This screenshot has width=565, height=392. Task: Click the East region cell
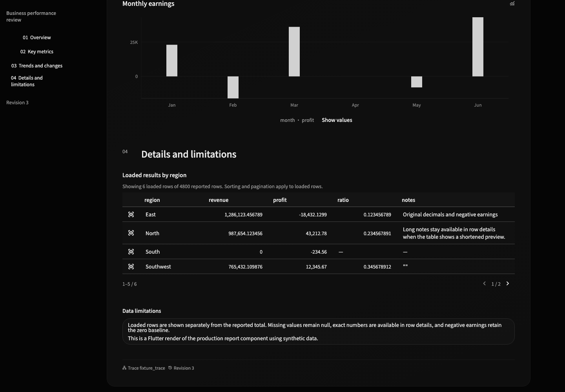click(151, 214)
